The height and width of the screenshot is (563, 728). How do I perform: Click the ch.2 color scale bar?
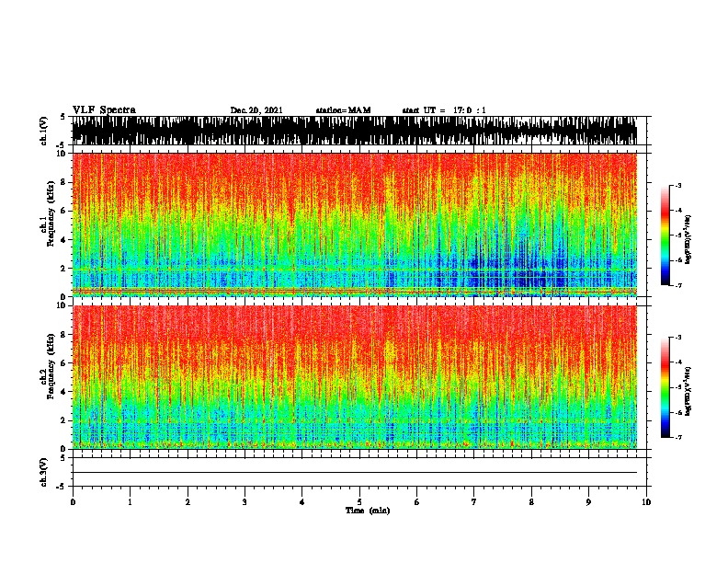coord(665,387)
